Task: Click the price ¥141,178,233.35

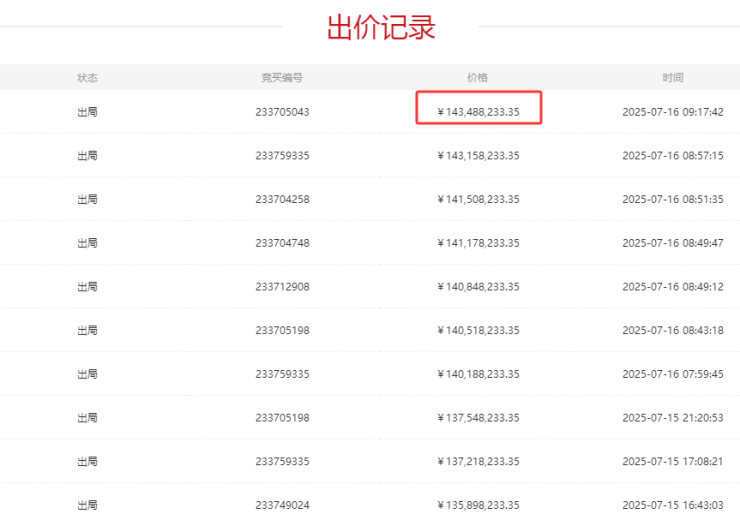Action: pos(479,243)
